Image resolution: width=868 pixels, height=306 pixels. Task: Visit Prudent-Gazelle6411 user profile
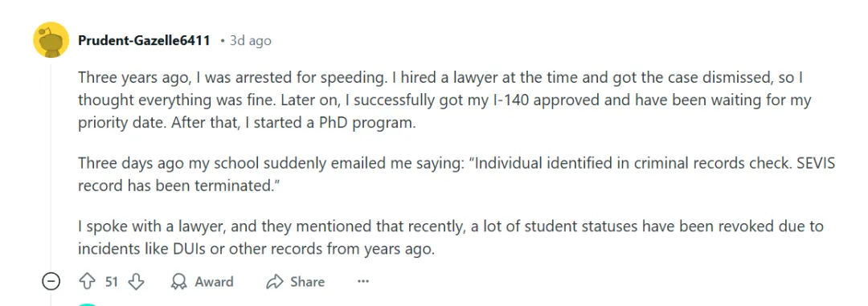click(x=144, y=40)
